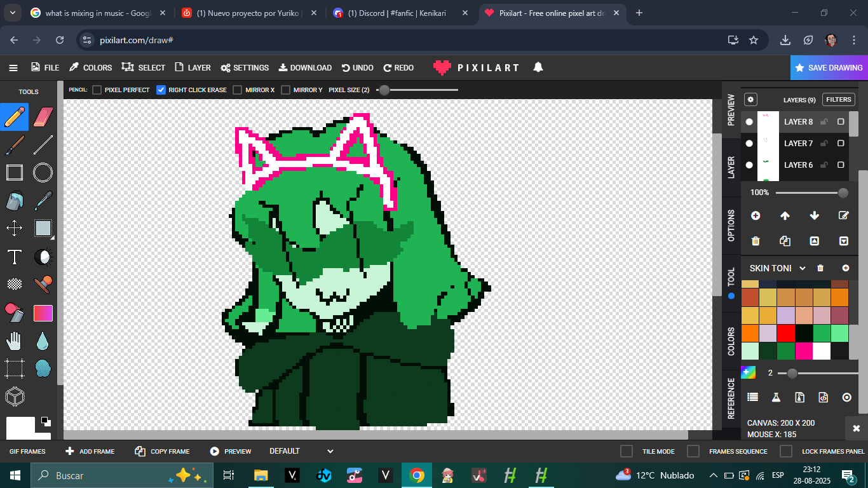
Task: Click the Filters button in layers panel
Action: tap(838, 100)
